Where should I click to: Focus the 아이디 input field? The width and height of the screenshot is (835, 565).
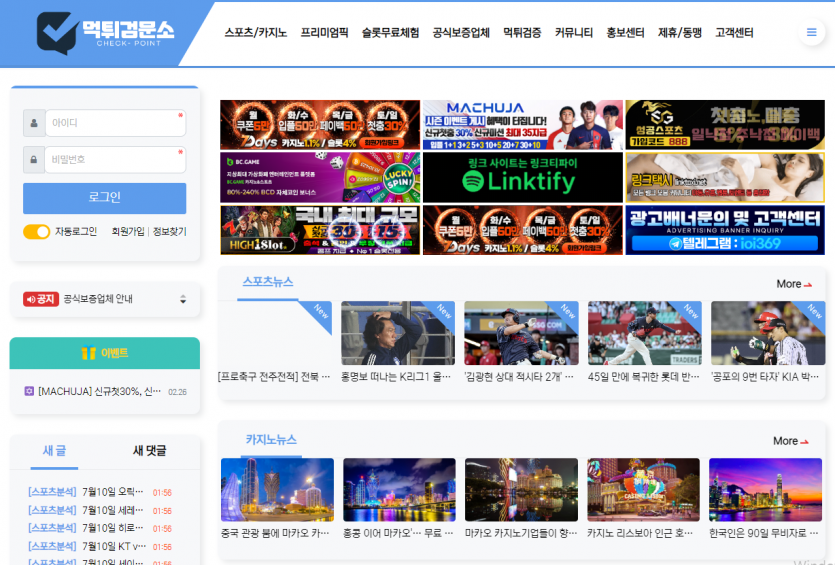point(116,123)
